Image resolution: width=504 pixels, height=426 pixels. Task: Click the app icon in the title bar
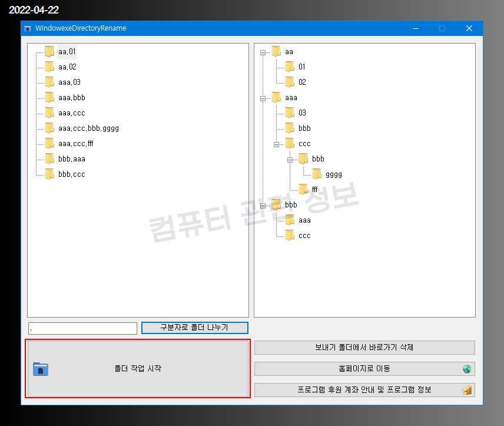(28, 28)
